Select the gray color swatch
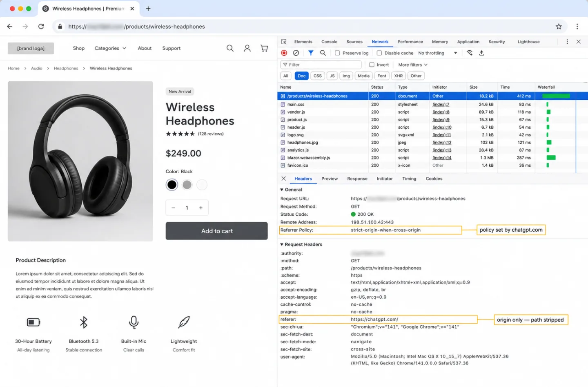This screenshot has height=387, width=588. pyautogui.click(x=187, y=185)
